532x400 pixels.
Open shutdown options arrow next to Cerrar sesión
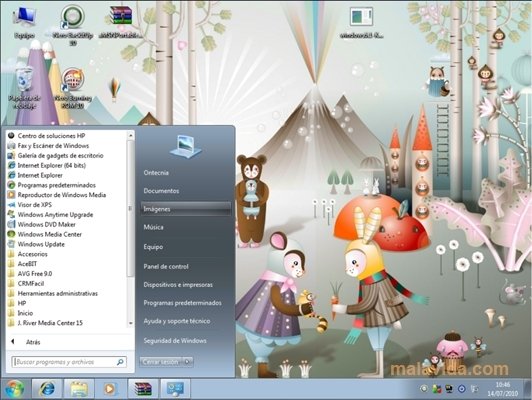click(x=188, y=362)
